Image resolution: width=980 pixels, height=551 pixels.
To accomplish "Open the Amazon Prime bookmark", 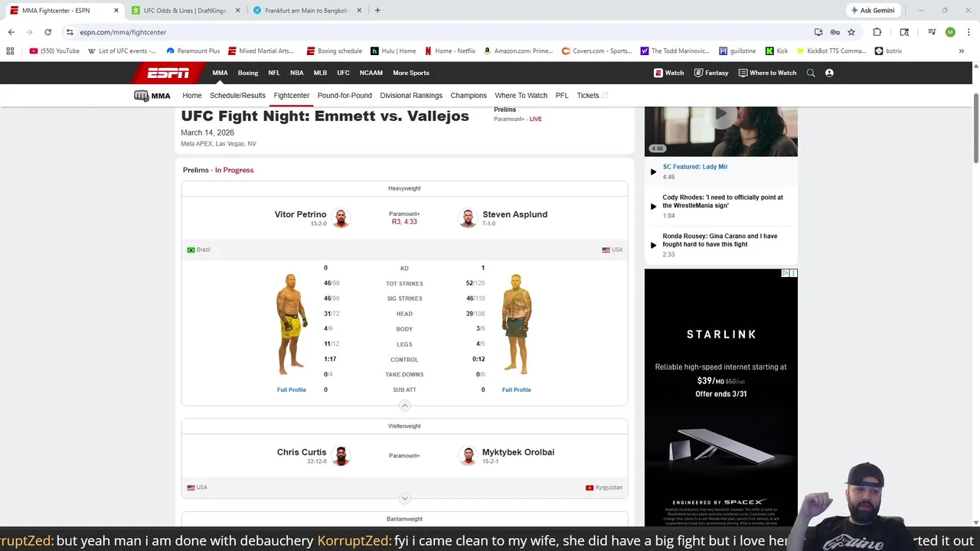I will click(x=518, y=51).
